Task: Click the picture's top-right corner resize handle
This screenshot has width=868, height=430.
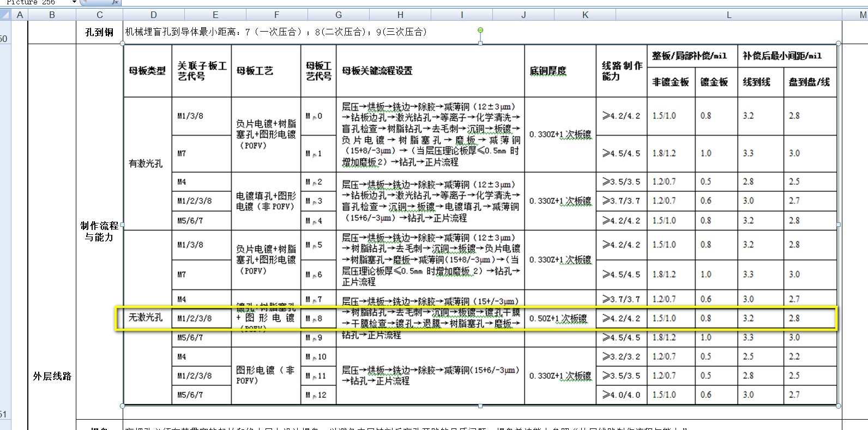Action: coord(839,43)
